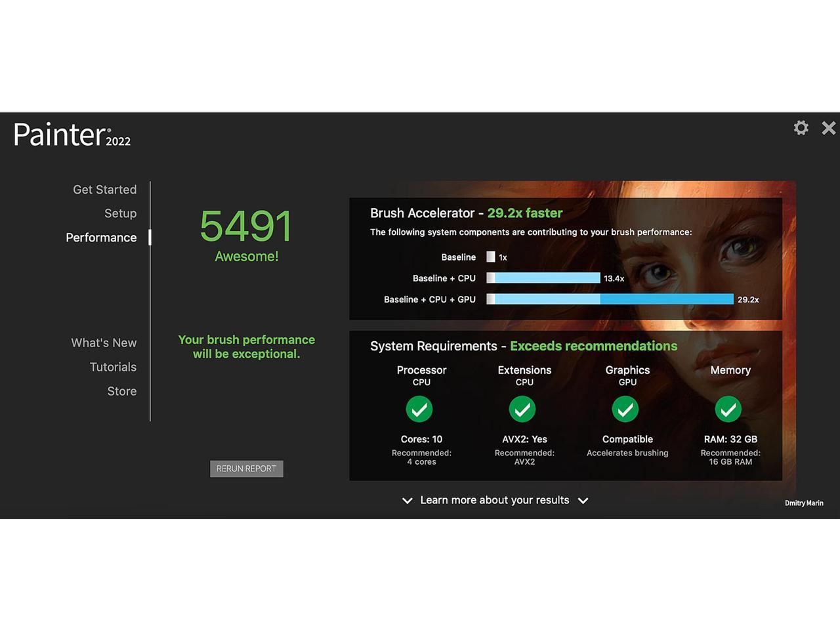This screenshot has width=840, height=630.
Task: Switch to the Setup tab
Action: 120,214
